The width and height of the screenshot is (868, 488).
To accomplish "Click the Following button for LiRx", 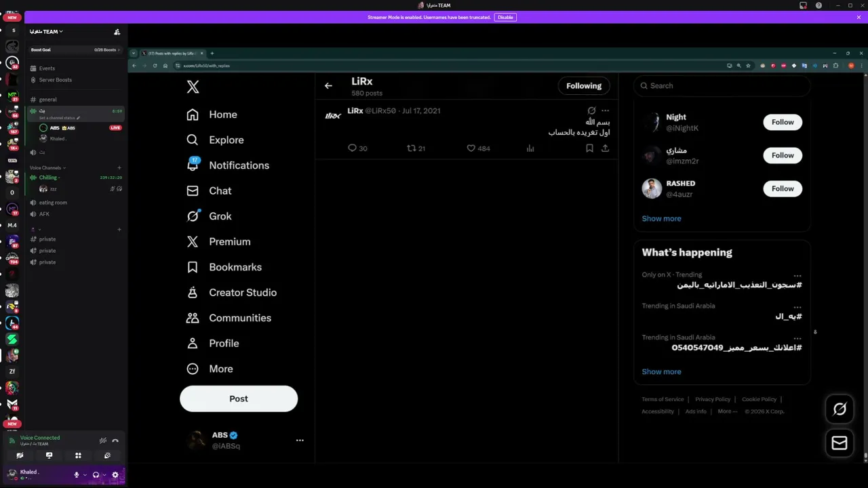I will 584,86.
